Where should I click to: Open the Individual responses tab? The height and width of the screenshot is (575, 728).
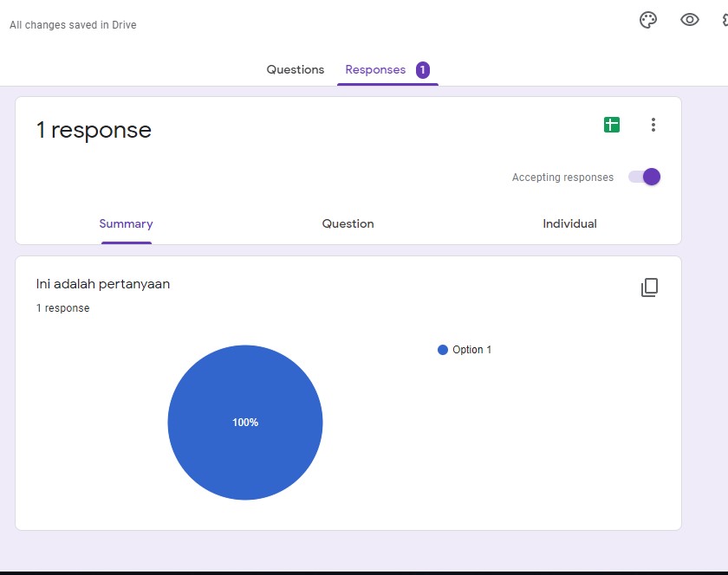pyautogui.click(x=569, y=223)
